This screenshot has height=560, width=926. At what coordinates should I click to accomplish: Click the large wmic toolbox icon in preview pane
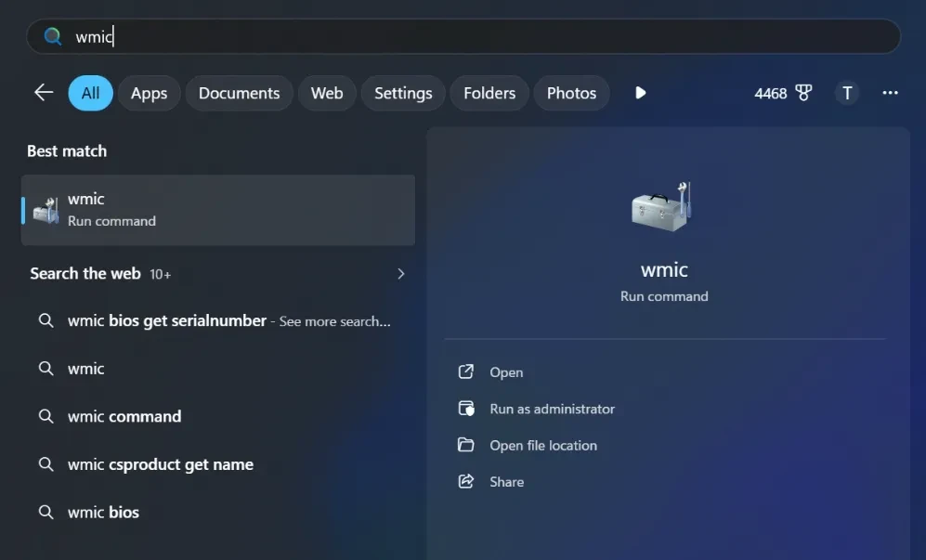(x=661, y=207)
